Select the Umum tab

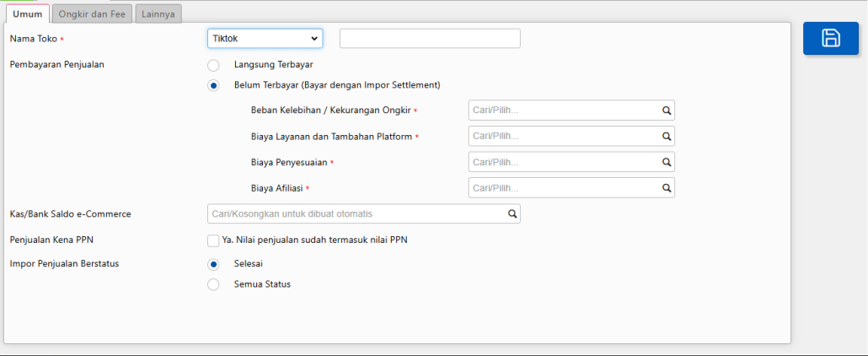coord(27,13)
